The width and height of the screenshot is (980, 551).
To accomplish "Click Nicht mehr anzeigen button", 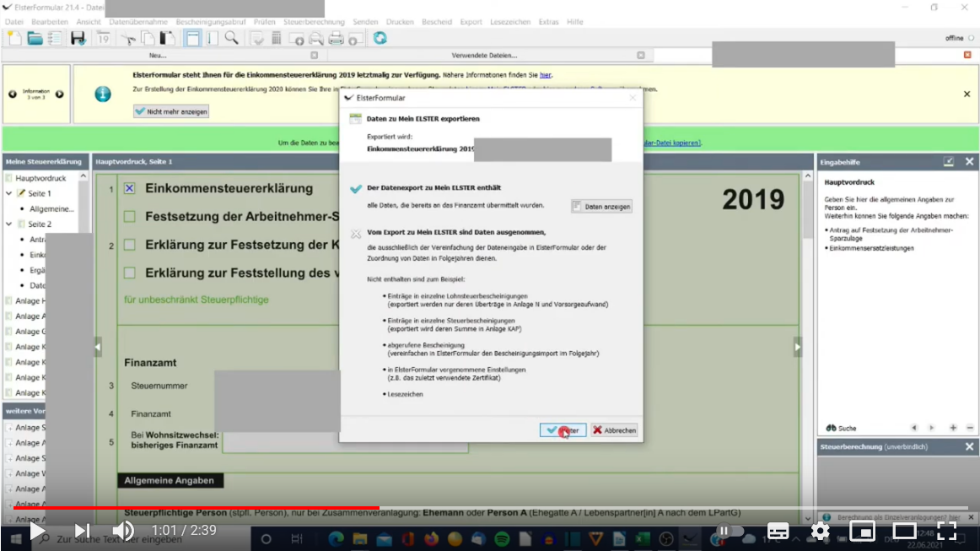I will point(171,111).
